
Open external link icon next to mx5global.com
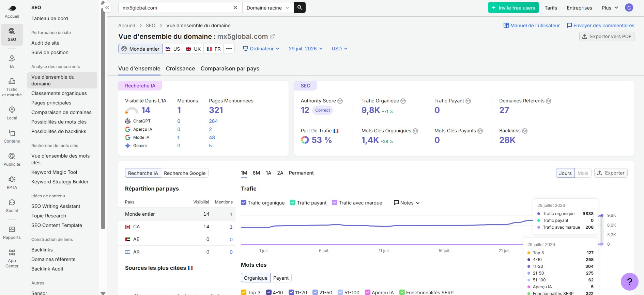click(x=272, y=36)
